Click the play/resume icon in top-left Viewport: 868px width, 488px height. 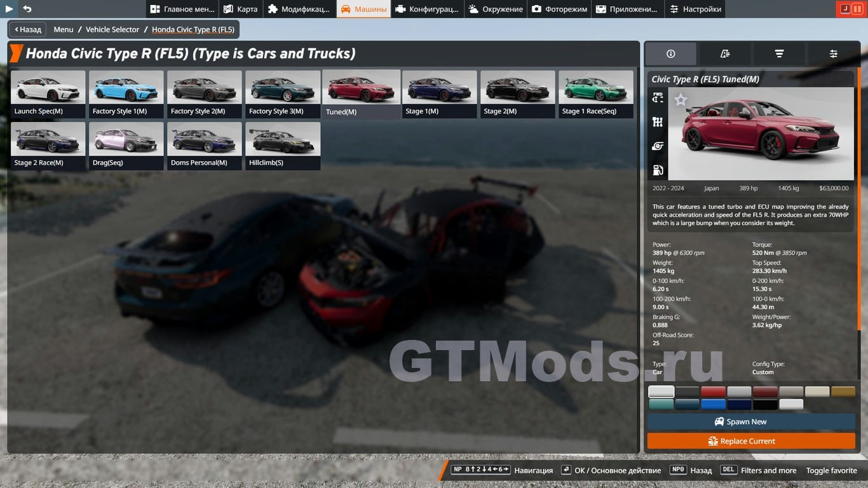(x=10, y=9)
